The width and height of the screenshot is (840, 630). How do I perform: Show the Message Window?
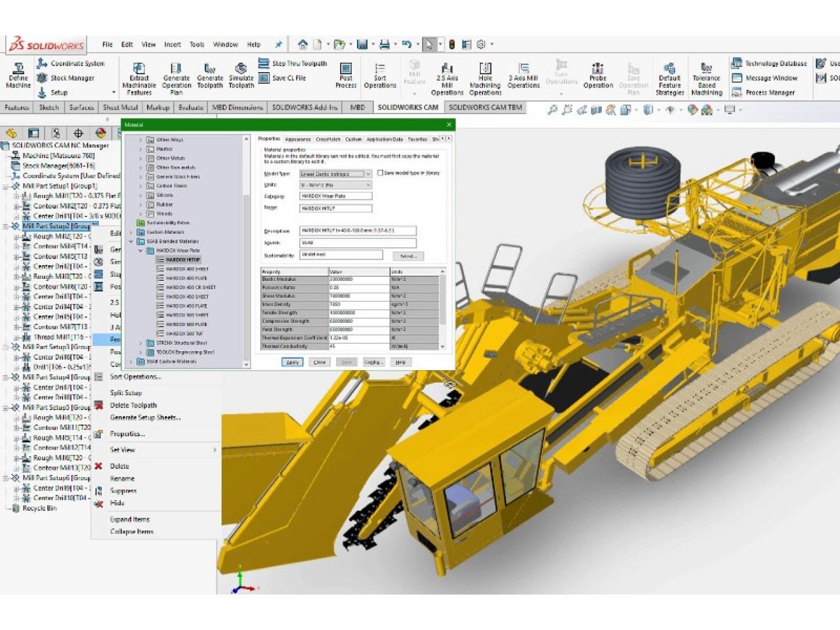(x=765, y=78)
